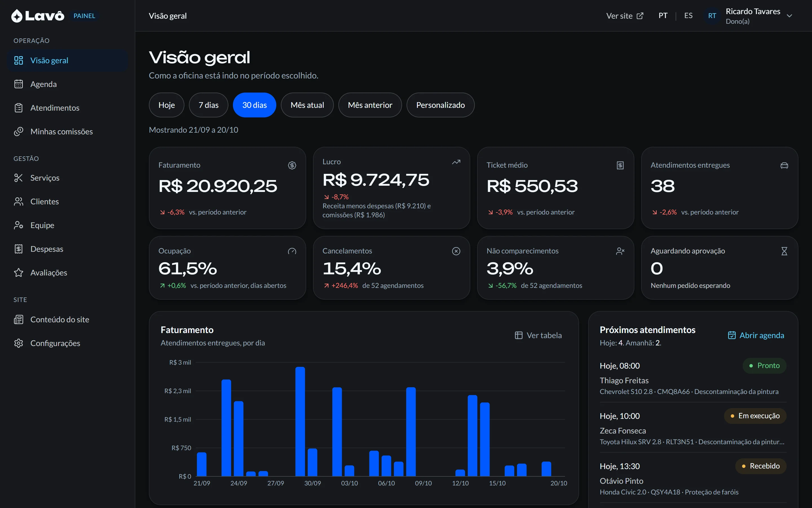Open the Ver site link
The width and height of the screenshot is (812, 508).
(625, 16)
